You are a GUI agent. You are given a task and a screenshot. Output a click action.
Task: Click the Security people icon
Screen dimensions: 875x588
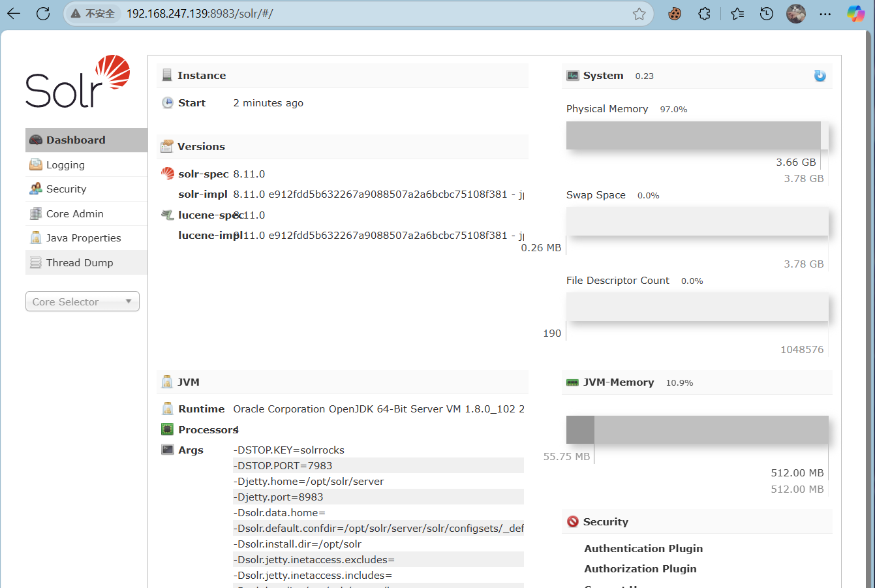pos(36,189)
